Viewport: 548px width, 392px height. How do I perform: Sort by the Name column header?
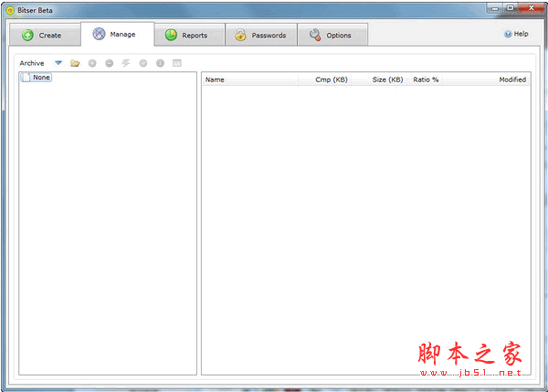250,79
